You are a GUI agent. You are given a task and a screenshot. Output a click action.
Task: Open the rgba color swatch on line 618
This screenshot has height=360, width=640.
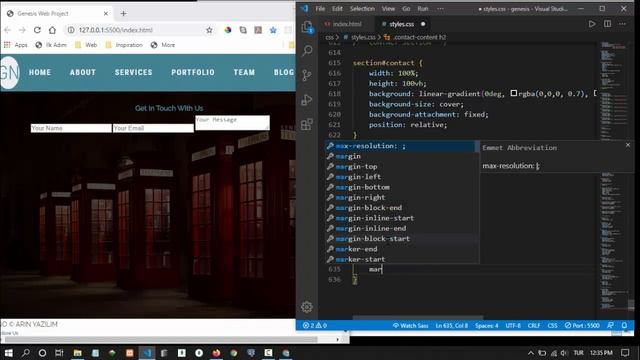pos(514,93)
